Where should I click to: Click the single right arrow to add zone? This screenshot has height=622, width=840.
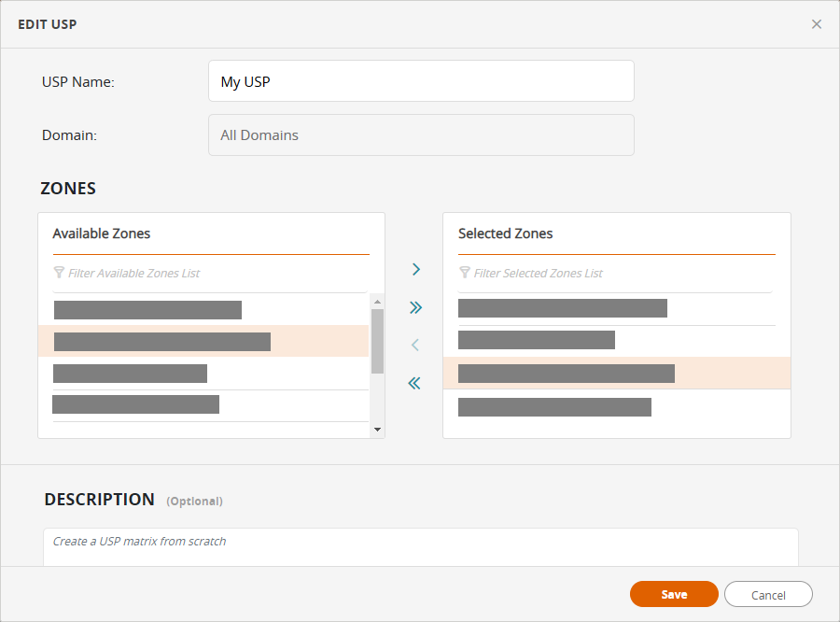coord(416,270)
